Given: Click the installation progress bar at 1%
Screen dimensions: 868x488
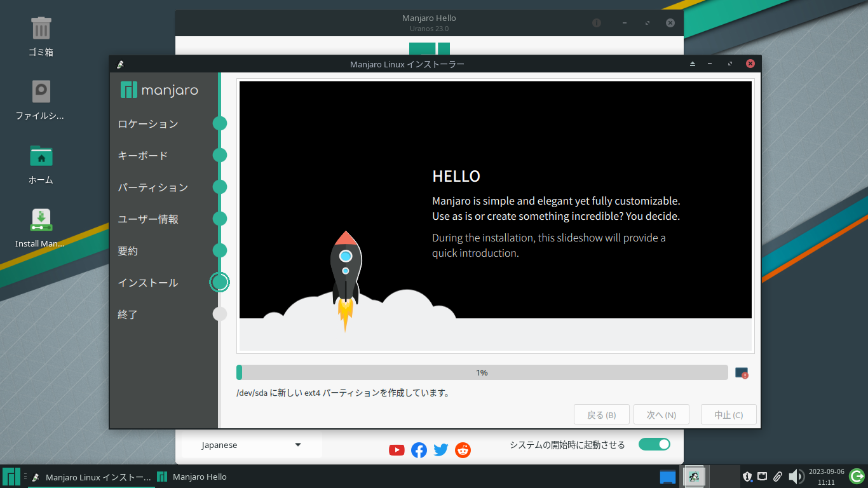Looking at the screenshot, I should [482, 372].
